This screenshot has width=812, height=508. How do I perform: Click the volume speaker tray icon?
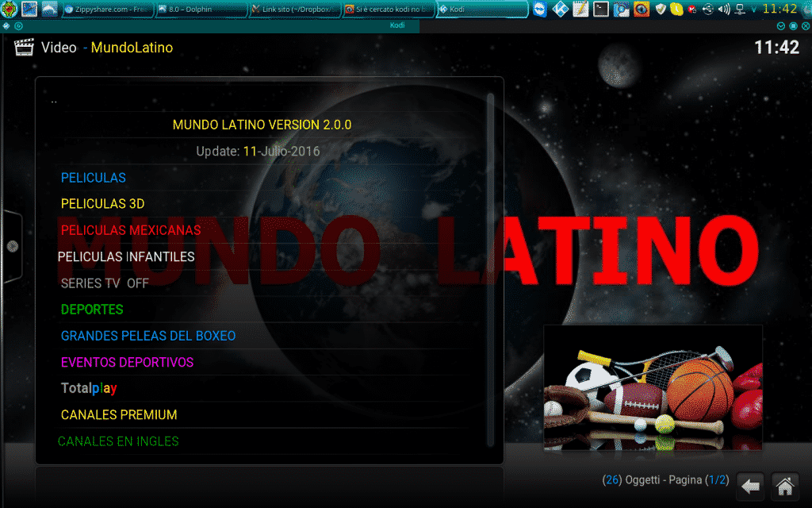[x=723, y=9]
